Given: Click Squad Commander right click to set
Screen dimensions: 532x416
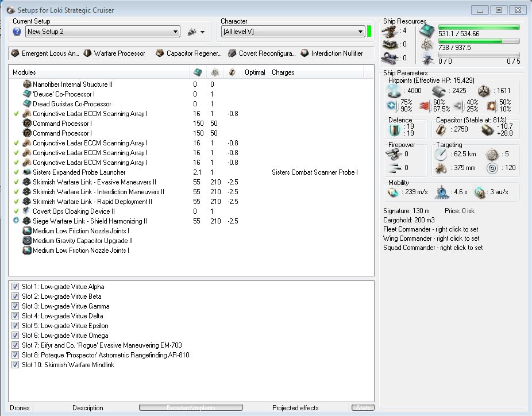Looking at the screenshot, I should click(433, 248).
